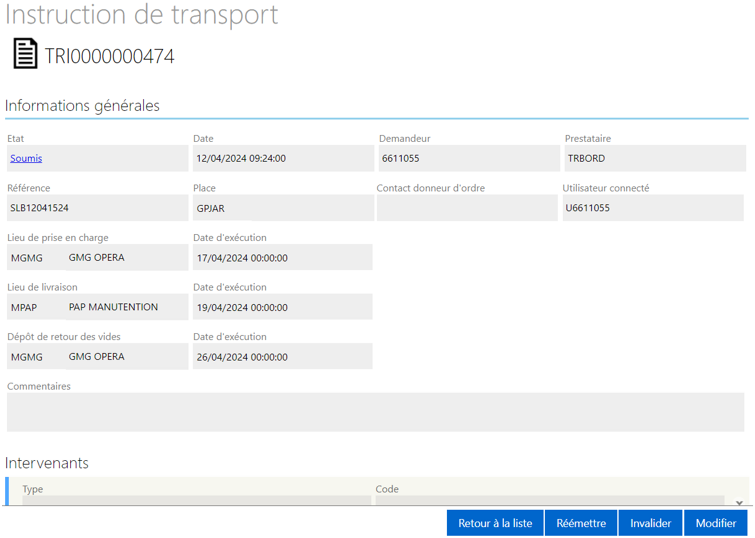Select the Date field with 12/04/2024 09:24:00
This screenshot has height=538, width=755.
(283, 158)
